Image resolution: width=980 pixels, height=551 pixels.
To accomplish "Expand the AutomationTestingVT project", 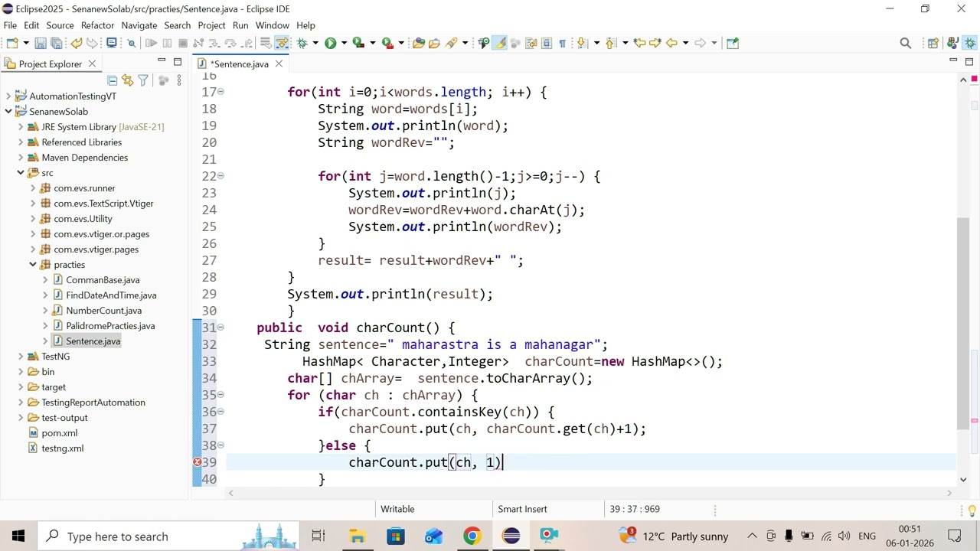I will pyautogui.click(x=8, y=96).
